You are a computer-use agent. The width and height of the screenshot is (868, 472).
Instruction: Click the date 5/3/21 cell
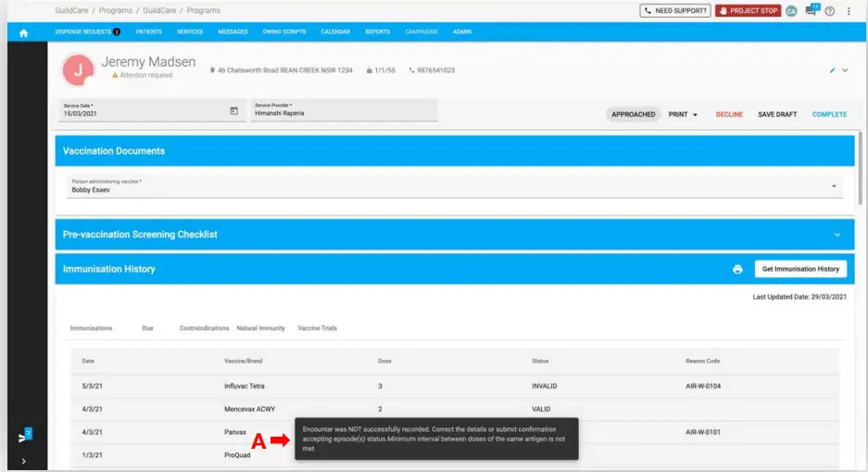click(x=92, y=386)
